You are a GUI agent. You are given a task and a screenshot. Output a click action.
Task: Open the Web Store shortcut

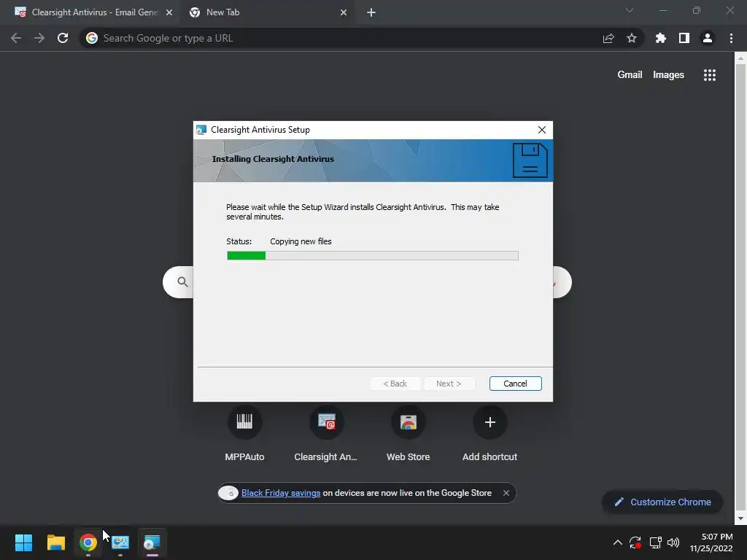tap(409, 433)
